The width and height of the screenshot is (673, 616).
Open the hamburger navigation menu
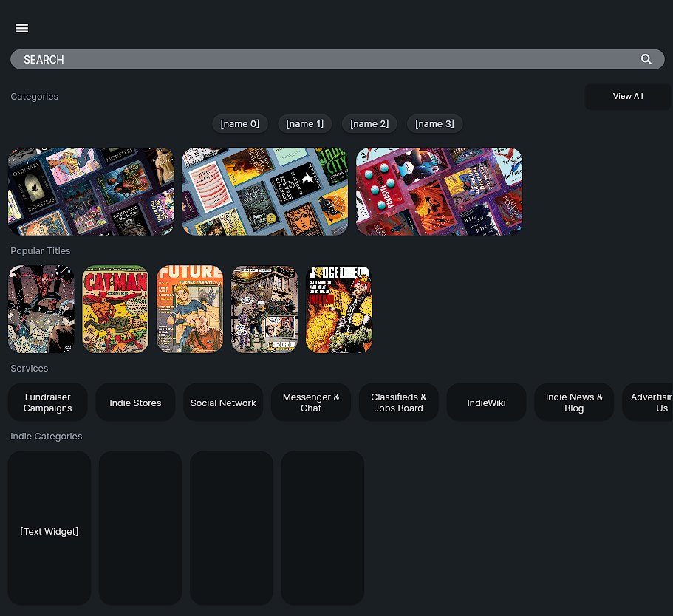click(x=21, y=28)
